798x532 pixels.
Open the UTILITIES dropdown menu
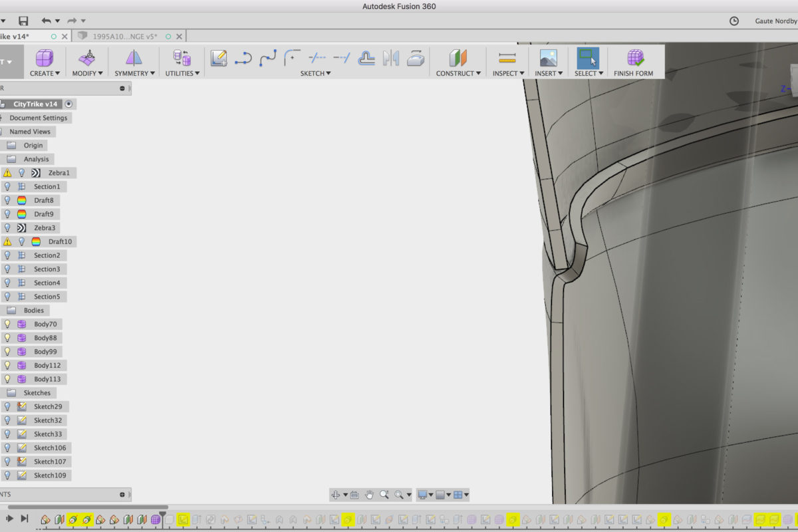point(182,73)
